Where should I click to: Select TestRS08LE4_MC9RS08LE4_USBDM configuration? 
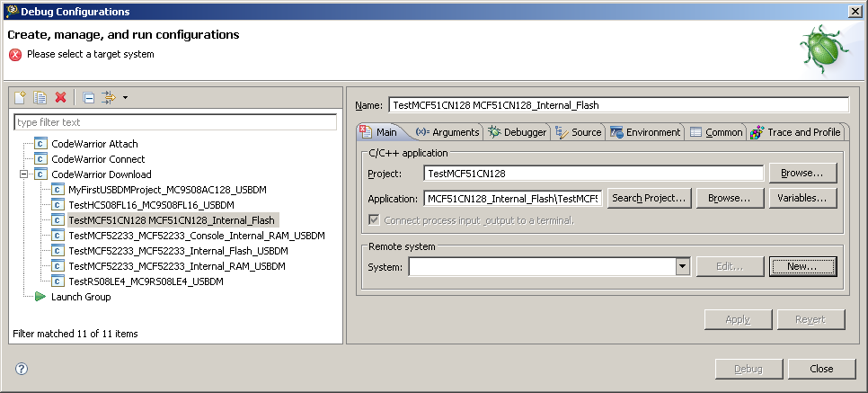coord(146,281)
